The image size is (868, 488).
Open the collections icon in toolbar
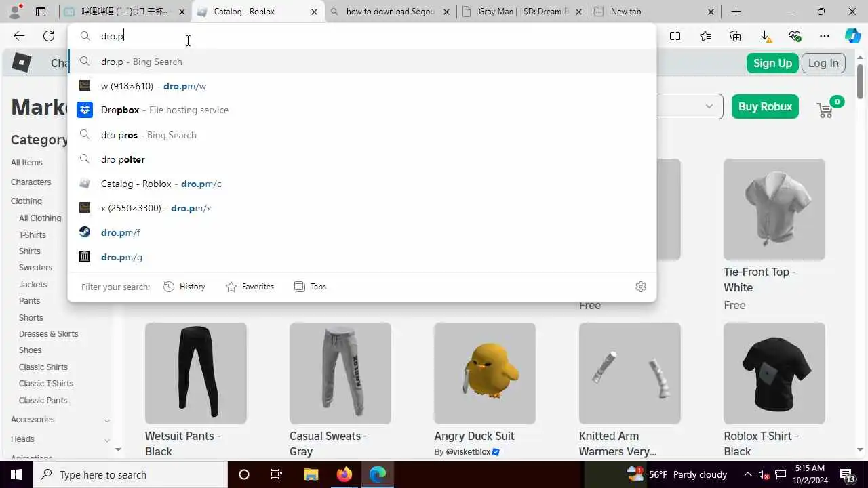(735, 36)
